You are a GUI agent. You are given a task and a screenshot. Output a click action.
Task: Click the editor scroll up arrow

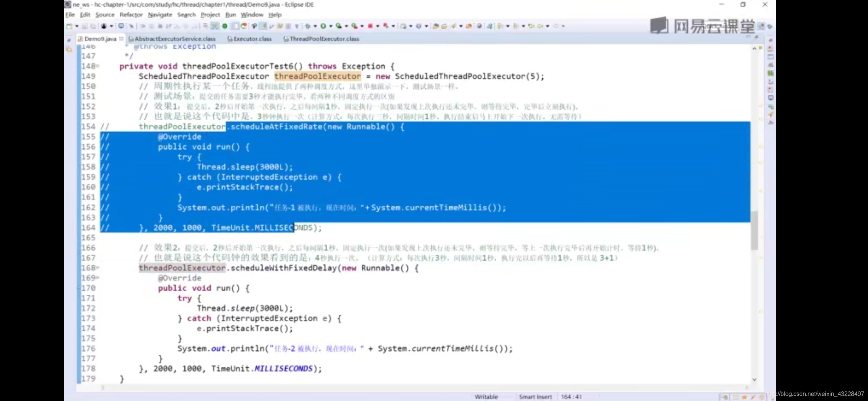pos(754,49)
